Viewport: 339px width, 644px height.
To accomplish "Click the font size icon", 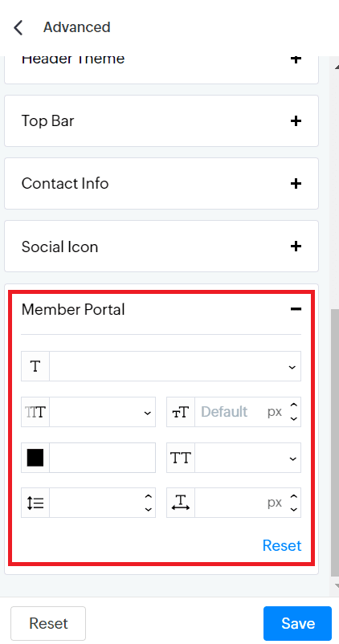I will pyautogui.click(x=181, y=412).
